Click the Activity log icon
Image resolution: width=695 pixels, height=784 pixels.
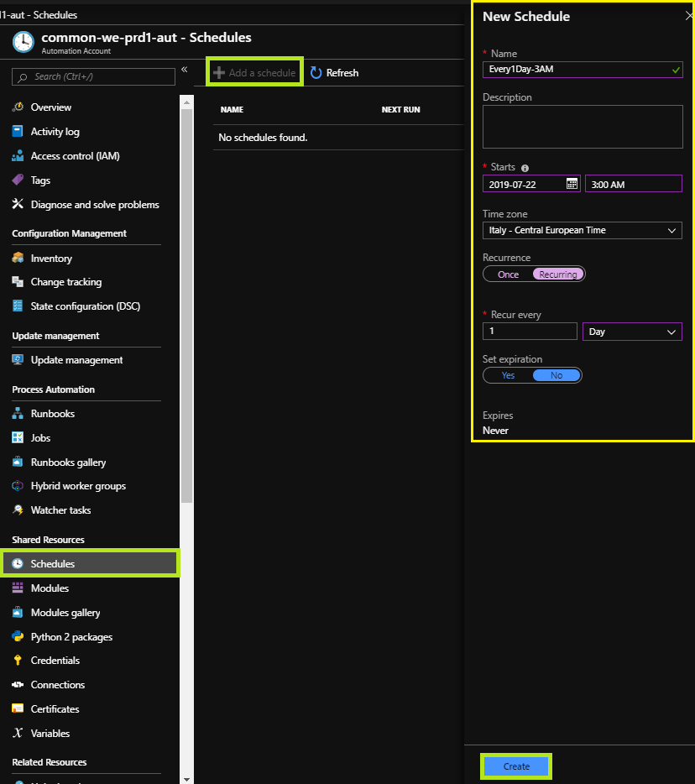(x=18, y=132)
